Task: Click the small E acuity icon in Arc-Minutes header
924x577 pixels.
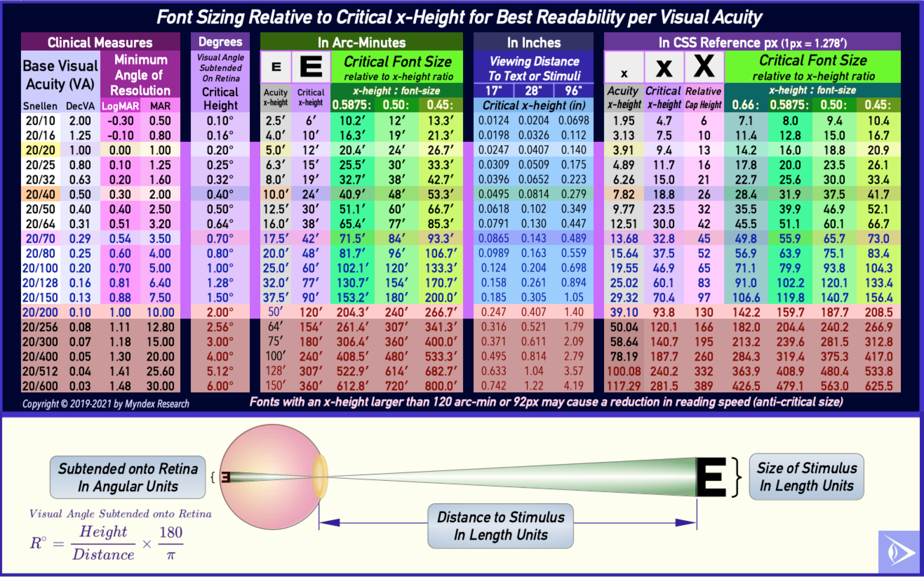Action: click(x=276, y=67)
